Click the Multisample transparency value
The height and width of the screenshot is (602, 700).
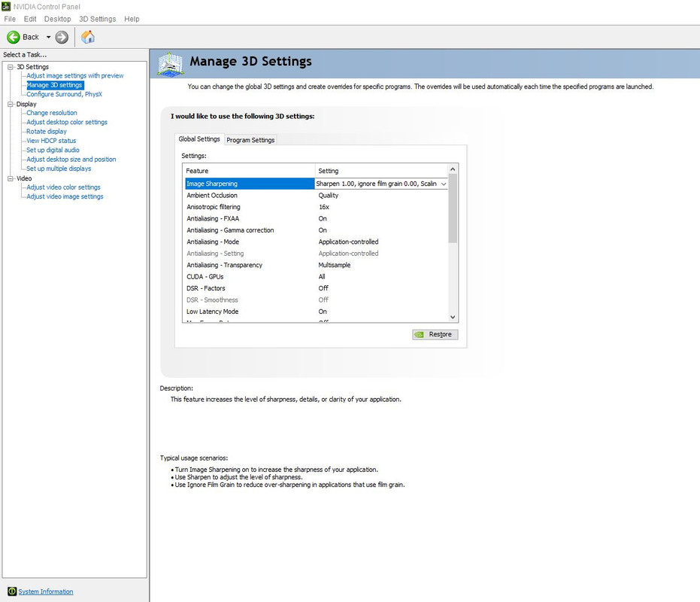[335, 265]
